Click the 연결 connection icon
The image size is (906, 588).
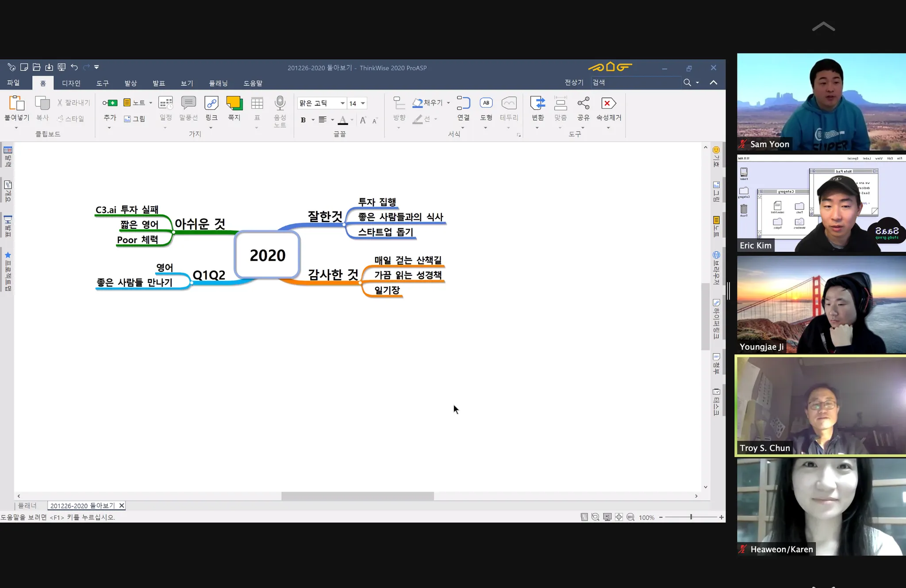463,104
